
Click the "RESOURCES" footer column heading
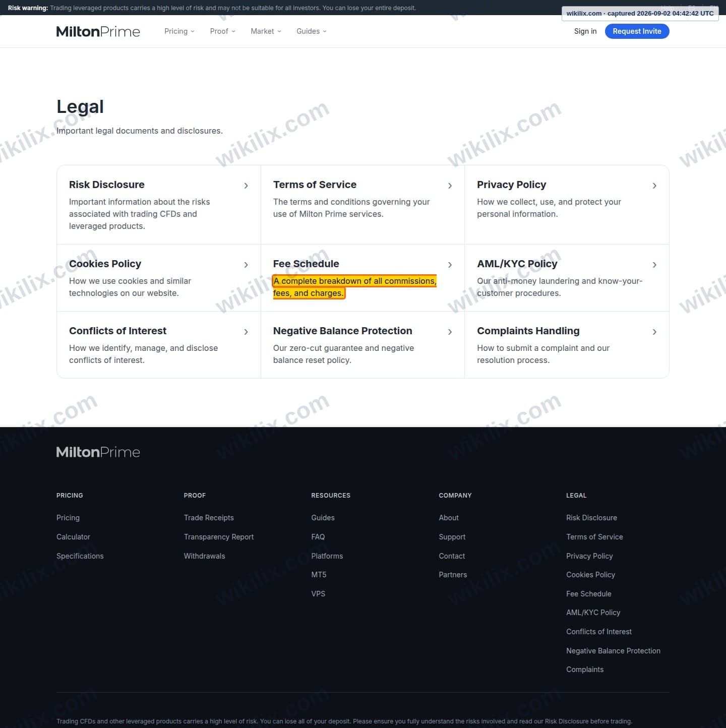pyautogui.click(x=331, y=496)
